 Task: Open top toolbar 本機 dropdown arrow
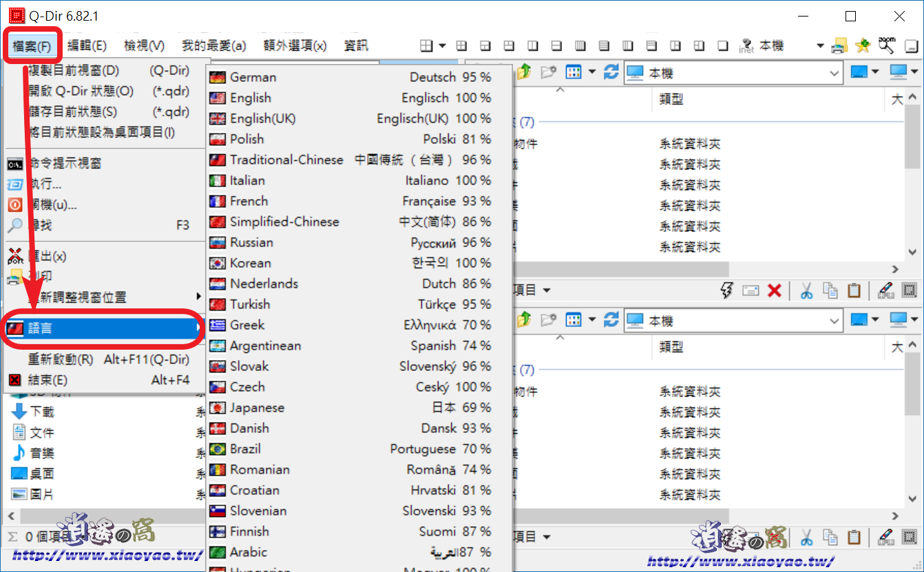point(820,46)
